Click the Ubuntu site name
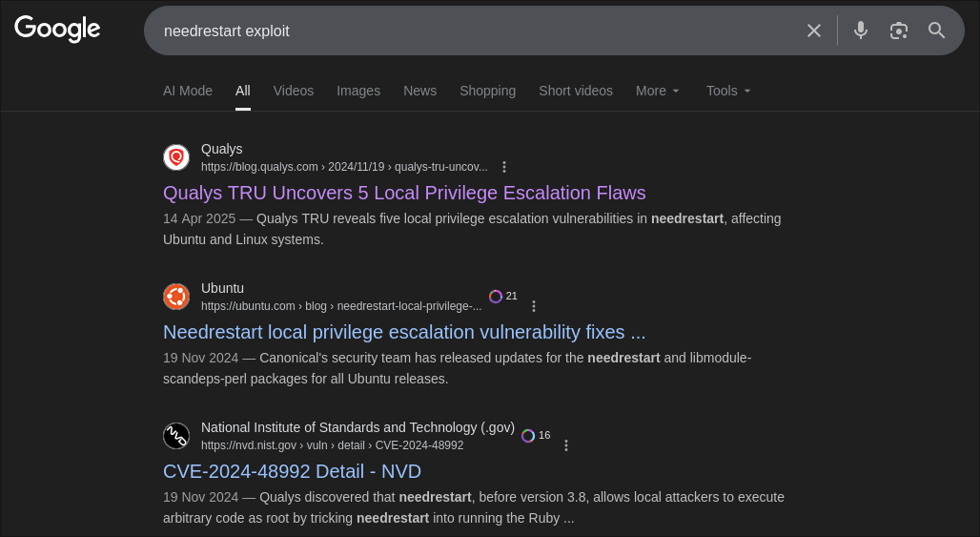Viewport: 980px width, 537px height. tap(222, 288)
